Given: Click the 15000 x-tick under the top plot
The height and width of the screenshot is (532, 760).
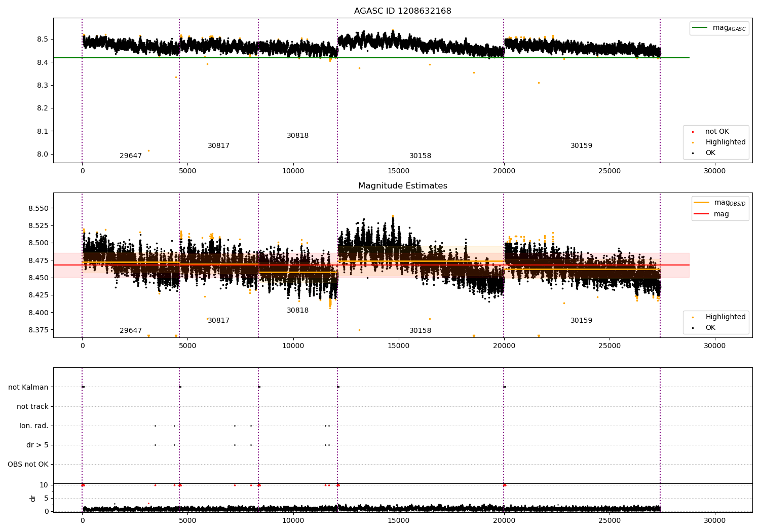Looking at the screenshot, I should 398,171.
